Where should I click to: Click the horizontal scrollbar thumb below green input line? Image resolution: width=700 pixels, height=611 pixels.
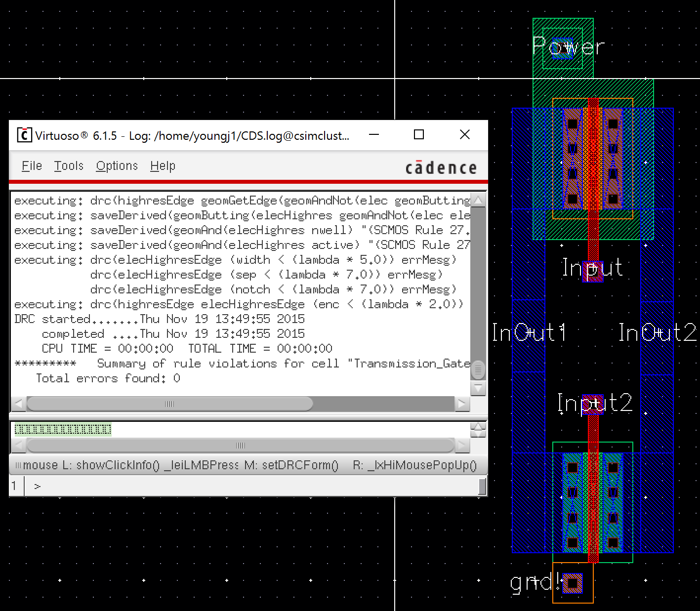(x=240, y=446)
